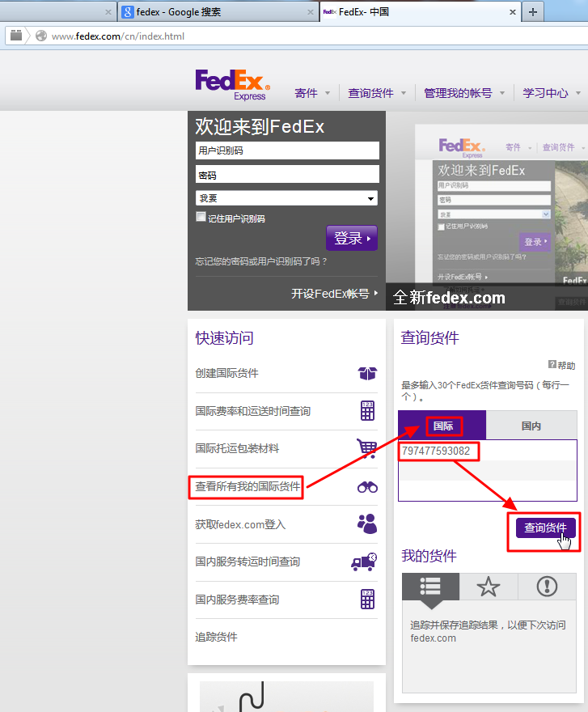
Task: Click the panel icon left of address bar
Action: pos(16,36)
